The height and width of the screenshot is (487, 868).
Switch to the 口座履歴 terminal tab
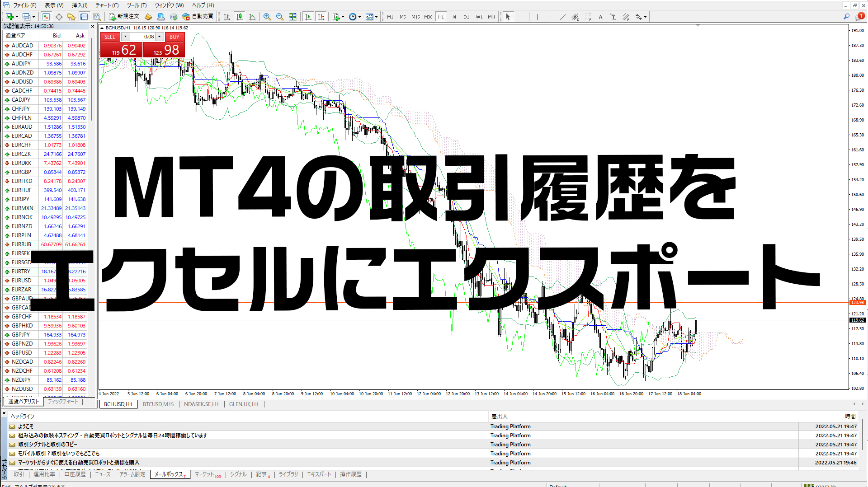point(75,474)
